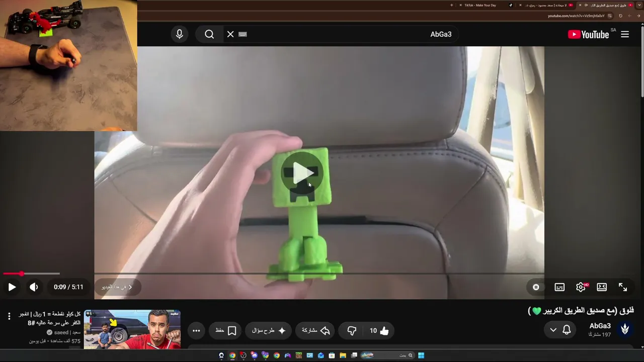Click the YouTube logo to go home
Image resolution: width=644 pixels, height=362 pixels.
[x=588, y=34]
